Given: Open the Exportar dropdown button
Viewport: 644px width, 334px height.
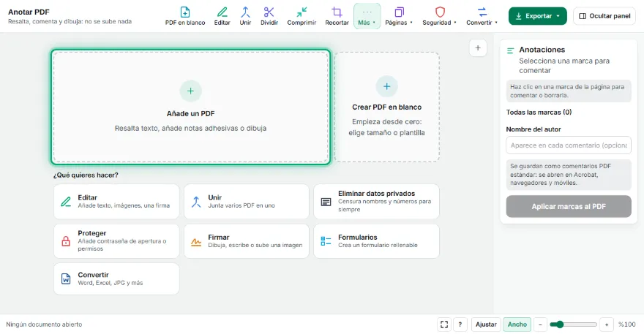Looking at the screenshot, I should pos(538,16).
